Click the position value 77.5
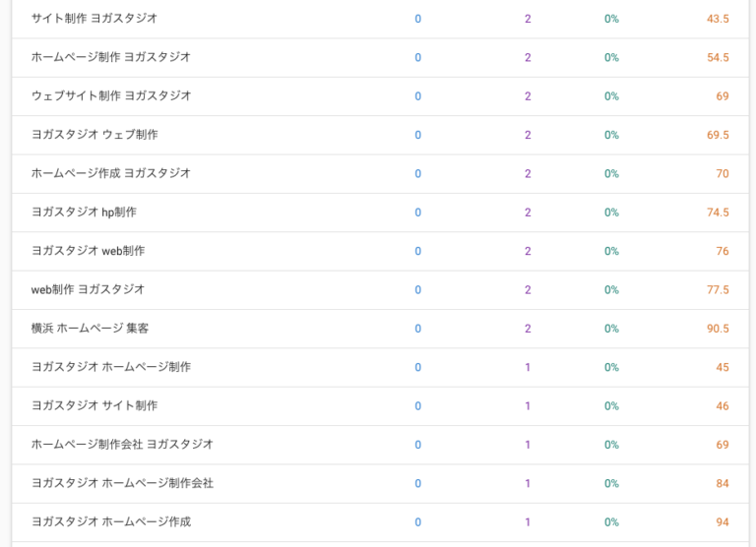Viewport: 756px width, 547px height. coord(718,289)
